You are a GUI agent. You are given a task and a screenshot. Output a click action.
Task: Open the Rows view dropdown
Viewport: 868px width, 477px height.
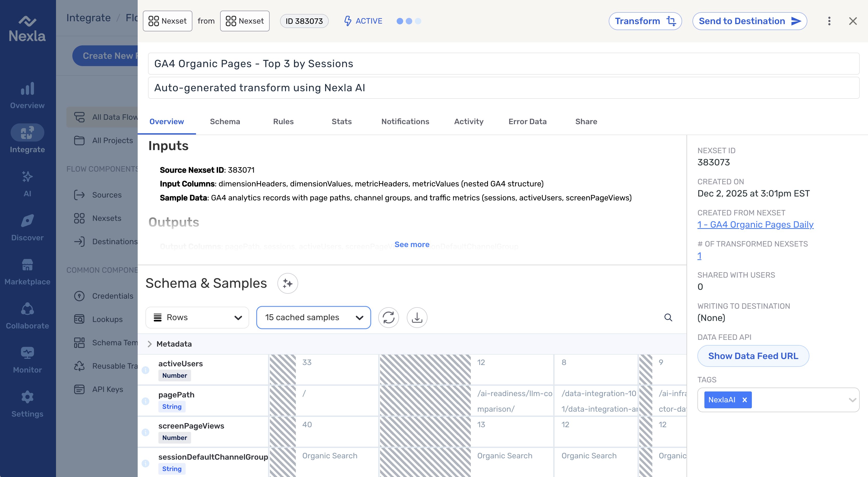pyautogui.click(x=197, y=317)
